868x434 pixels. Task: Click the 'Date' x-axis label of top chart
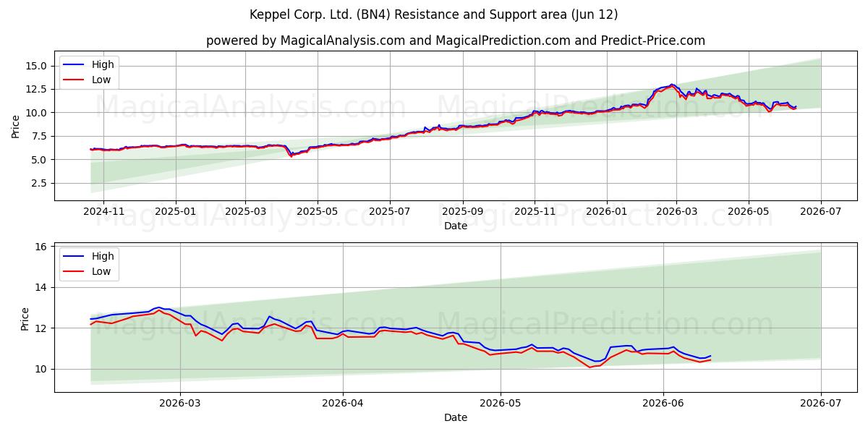point(456,226)
